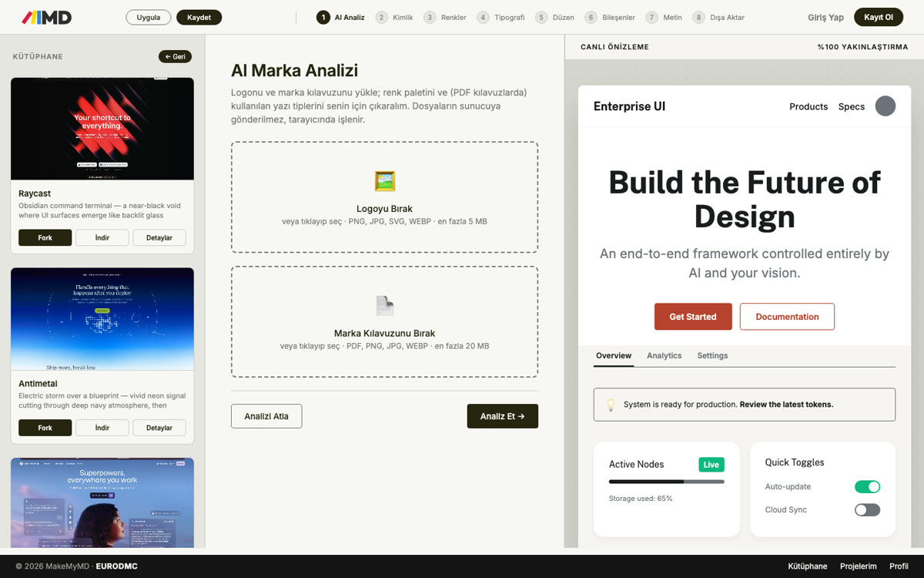This screenshot has height=578, width=924.
Task: Click the Analiz Et button
Action: (x=503, y=416)
